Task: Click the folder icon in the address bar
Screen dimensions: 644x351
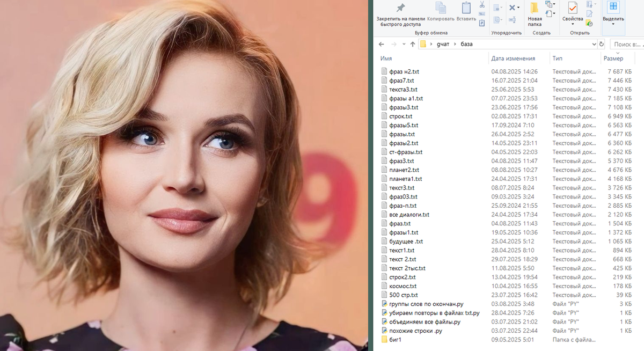Action: [x=423, y=44]
